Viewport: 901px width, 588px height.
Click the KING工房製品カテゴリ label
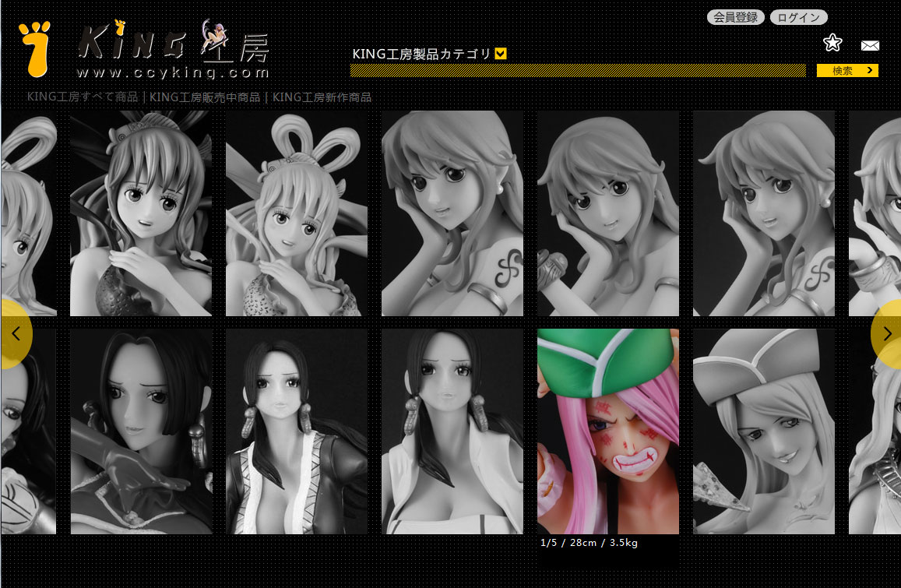click(421, 54)
